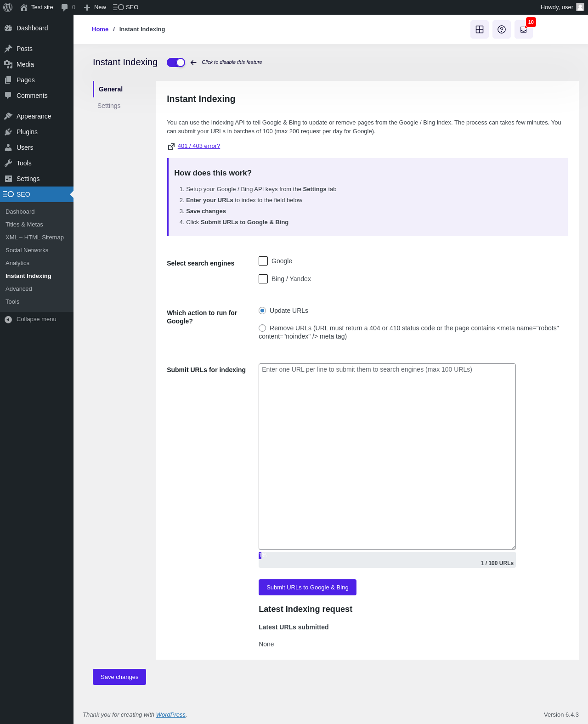Click the comments bubble icon in admin bar

(x=64, y=7)
